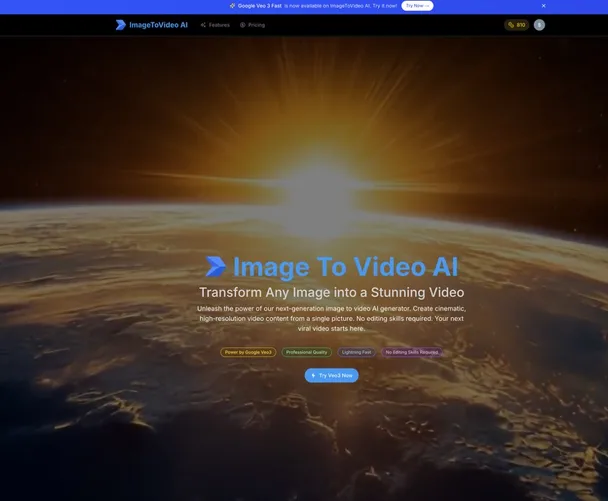
Task: Click the 810 credits badge
Action: click(516, 25)
